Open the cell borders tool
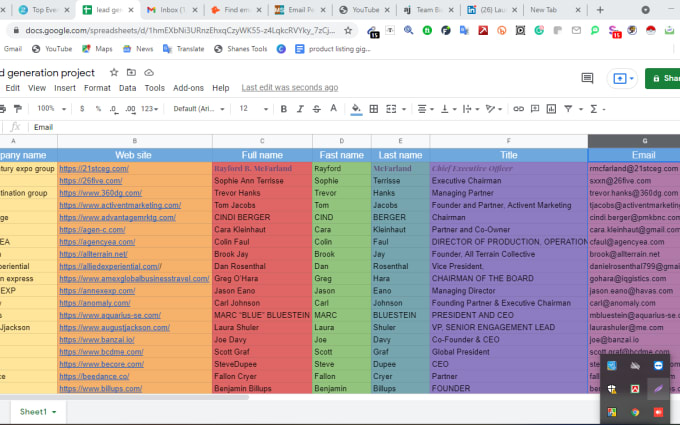 click(373, 109)
